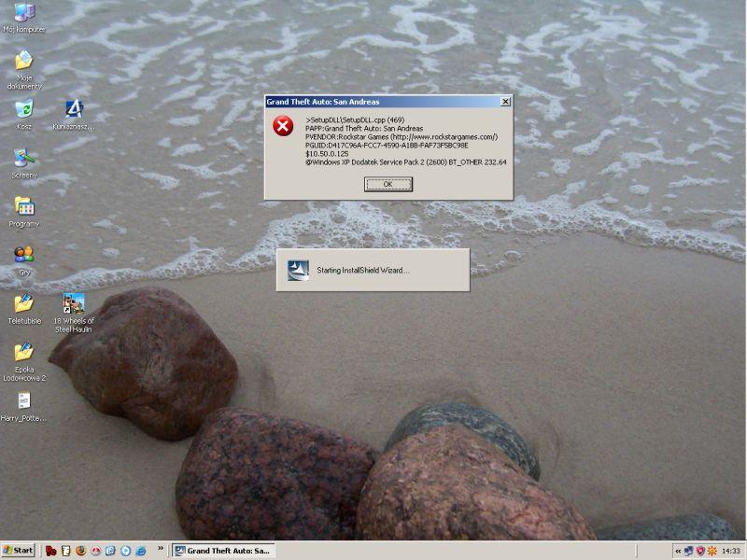Expand hidden system tray icons

pyautogui.click(x=678, y=552)
